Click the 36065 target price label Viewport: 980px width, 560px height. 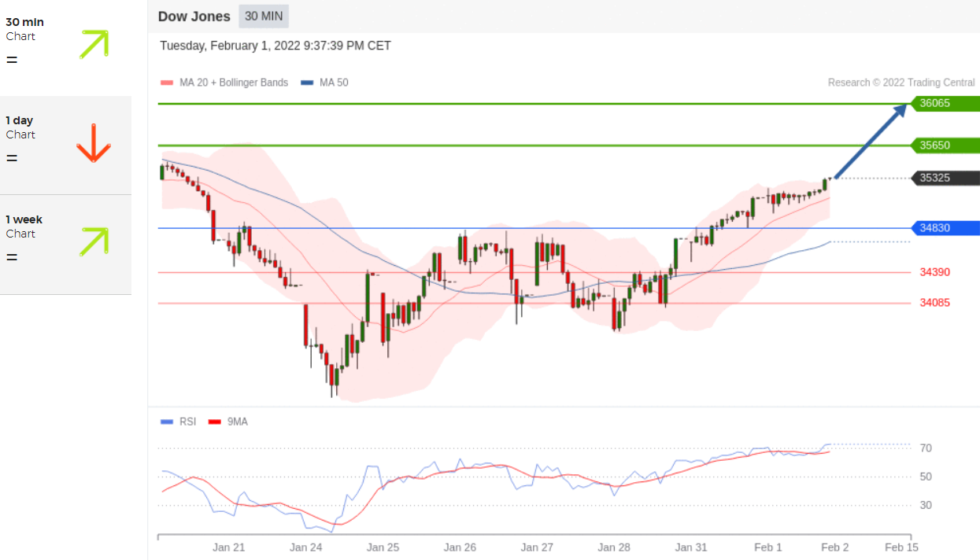945,103
